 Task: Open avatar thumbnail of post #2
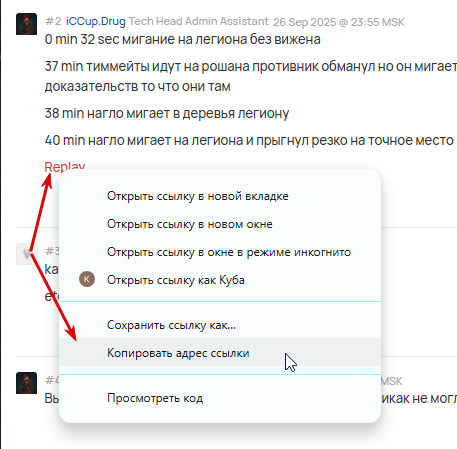point(26,24)
